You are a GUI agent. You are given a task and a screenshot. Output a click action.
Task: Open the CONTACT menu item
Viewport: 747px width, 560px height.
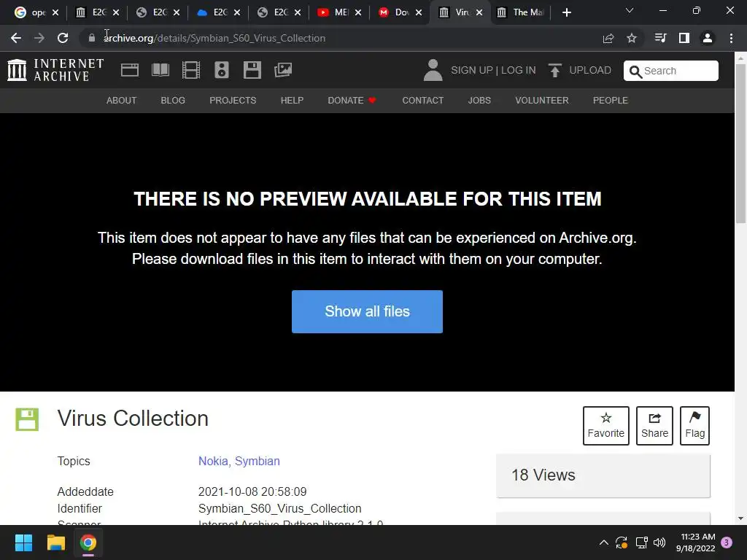pos(422,101)
